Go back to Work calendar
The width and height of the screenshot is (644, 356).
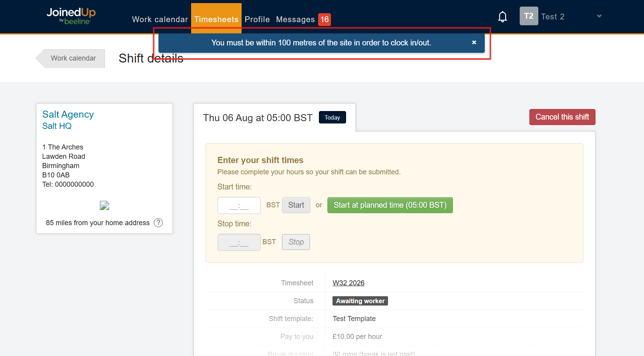tap(70, 58)
